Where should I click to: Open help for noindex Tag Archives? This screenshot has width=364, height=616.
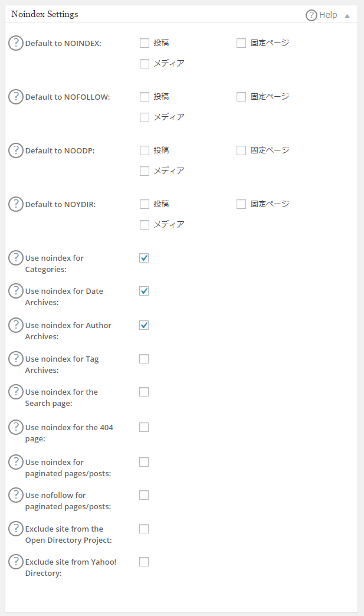click(16, 359)
